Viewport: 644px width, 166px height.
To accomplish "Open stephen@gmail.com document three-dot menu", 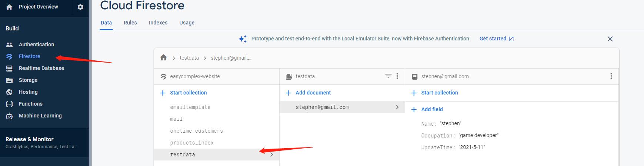I will pos(611,76).
